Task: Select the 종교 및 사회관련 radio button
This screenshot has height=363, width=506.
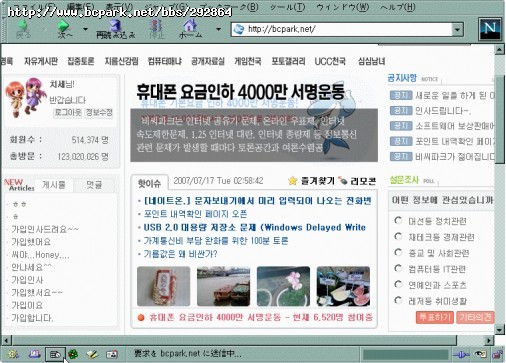Action: click(x=398, y=252)
